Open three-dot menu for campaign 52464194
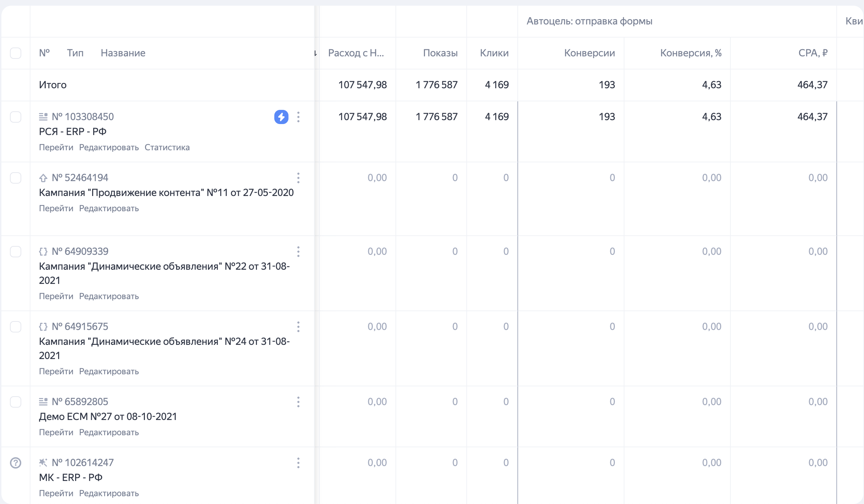This screenshot has width=864, height=504. click(298, 178)
